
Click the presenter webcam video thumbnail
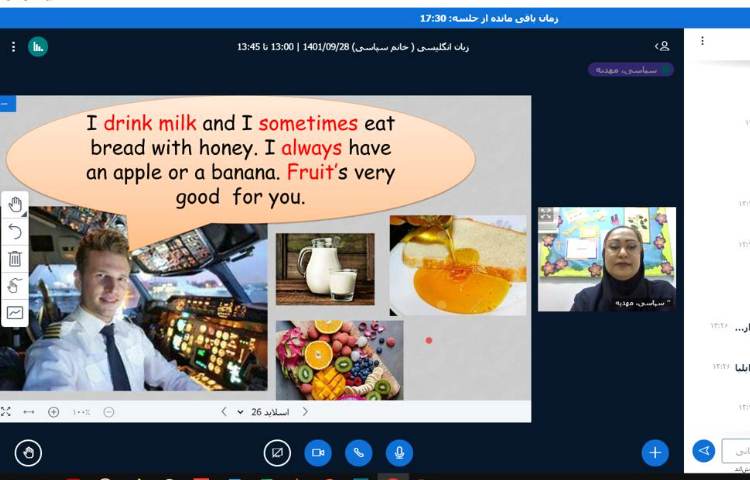[606, 259]
